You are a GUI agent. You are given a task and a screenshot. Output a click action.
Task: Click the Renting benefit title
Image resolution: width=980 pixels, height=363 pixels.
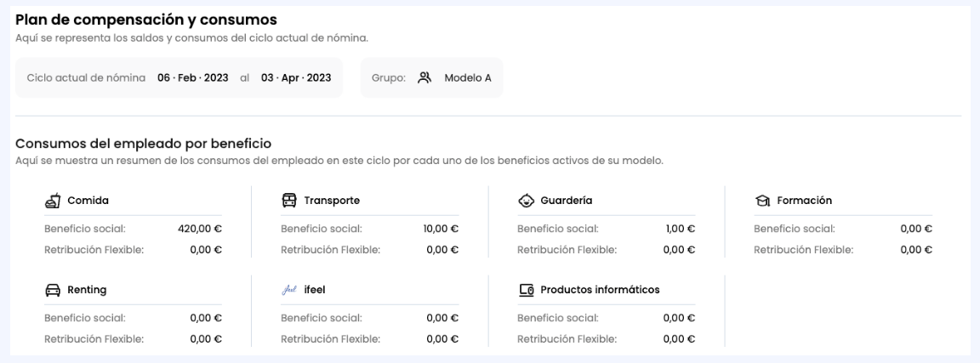(87, 290)
